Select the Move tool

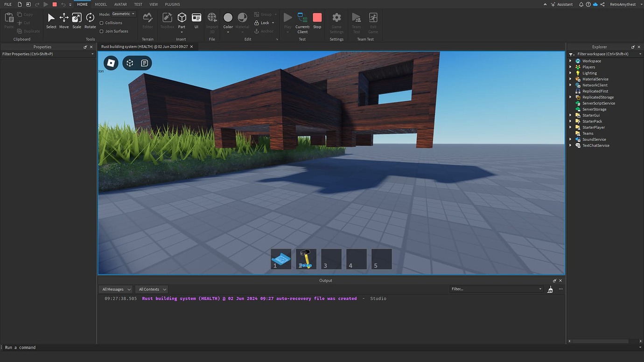click(x=63, y=21)
